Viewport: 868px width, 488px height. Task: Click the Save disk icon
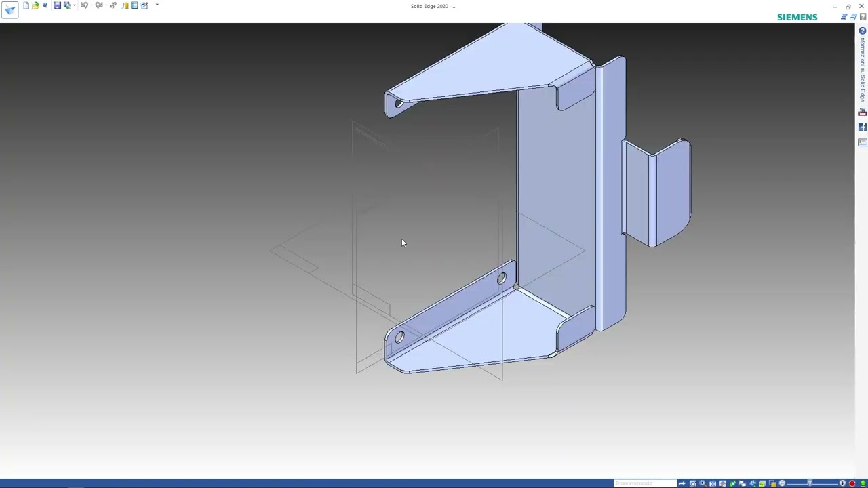pos(57,5)
